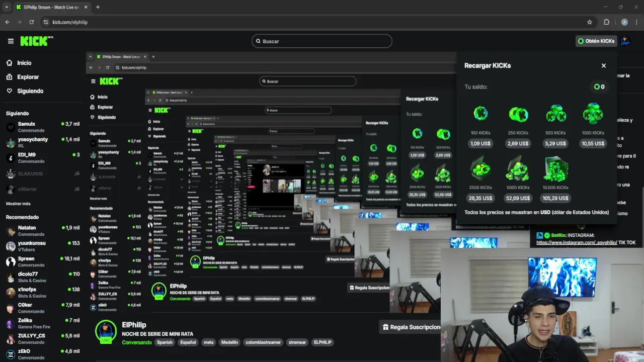Select the 250 KICKs gem icon
The image size is (644, 362).
point(518,114)
